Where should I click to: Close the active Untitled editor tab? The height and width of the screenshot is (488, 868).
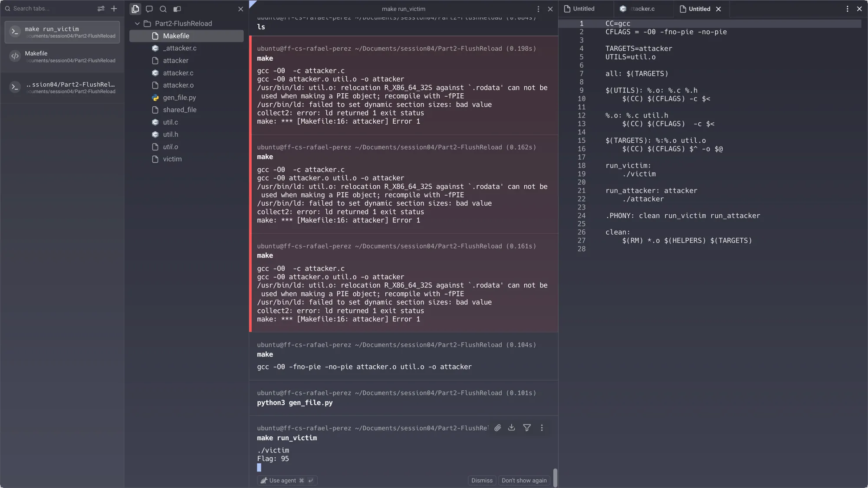[x=718, y=9]
